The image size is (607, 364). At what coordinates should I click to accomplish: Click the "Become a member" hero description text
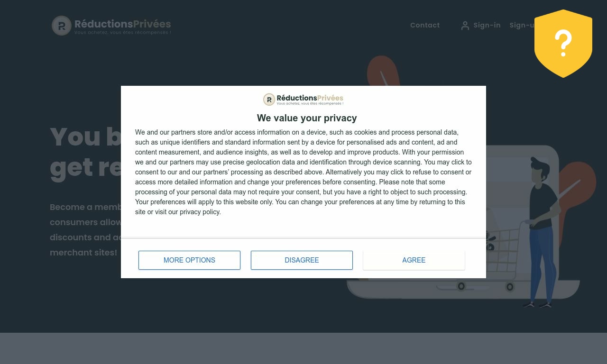click(85, 230)
